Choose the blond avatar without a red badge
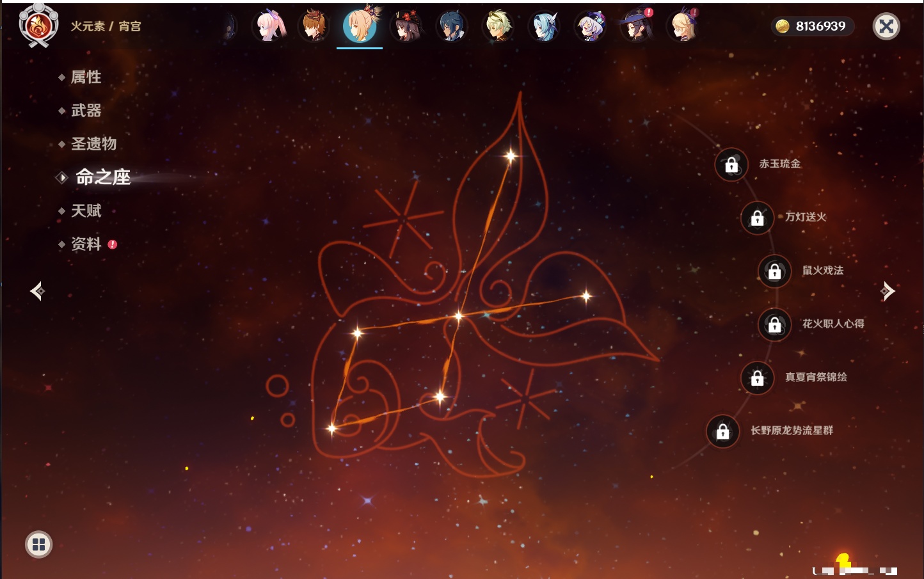924x579 pixels. (x=498, y=26)
